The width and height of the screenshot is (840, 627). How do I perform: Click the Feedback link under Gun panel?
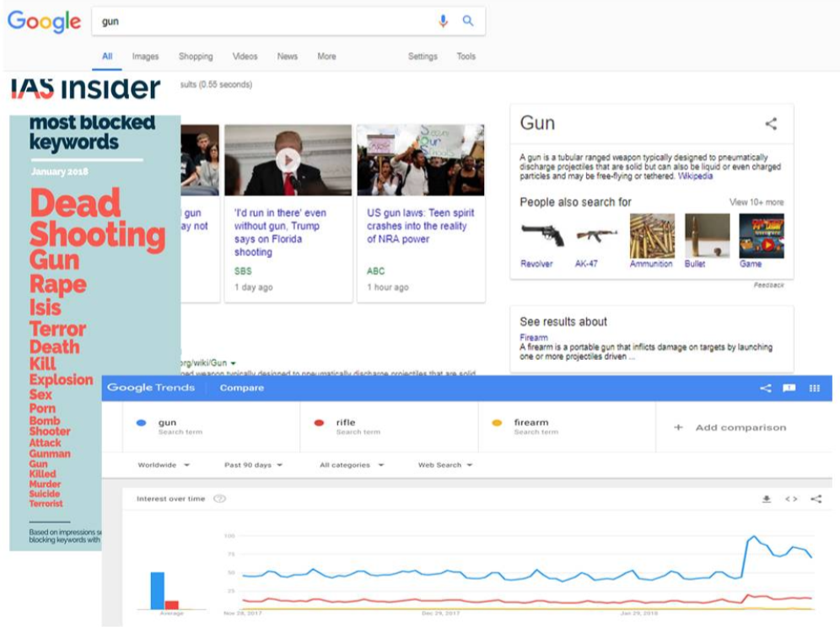click(x=769, y=286)
